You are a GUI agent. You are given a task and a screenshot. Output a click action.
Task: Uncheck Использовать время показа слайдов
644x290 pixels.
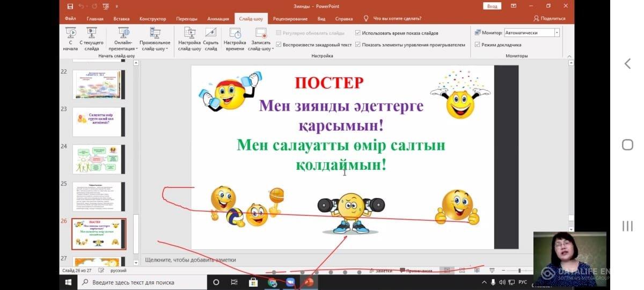pos(358,33)
